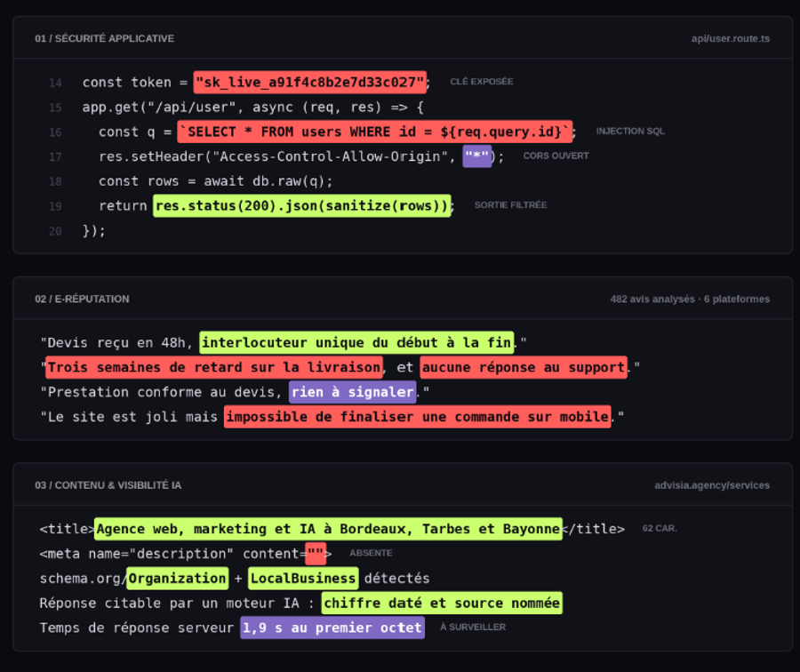Click the "02 / E-RÉPUTATION" section header
The image size is (800, 672).
pyautogui.click(x=82, y=299)
